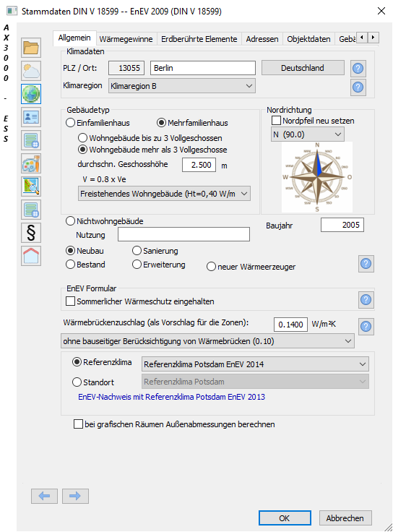Click database icon directly below contact card icon

click(31, 140)
